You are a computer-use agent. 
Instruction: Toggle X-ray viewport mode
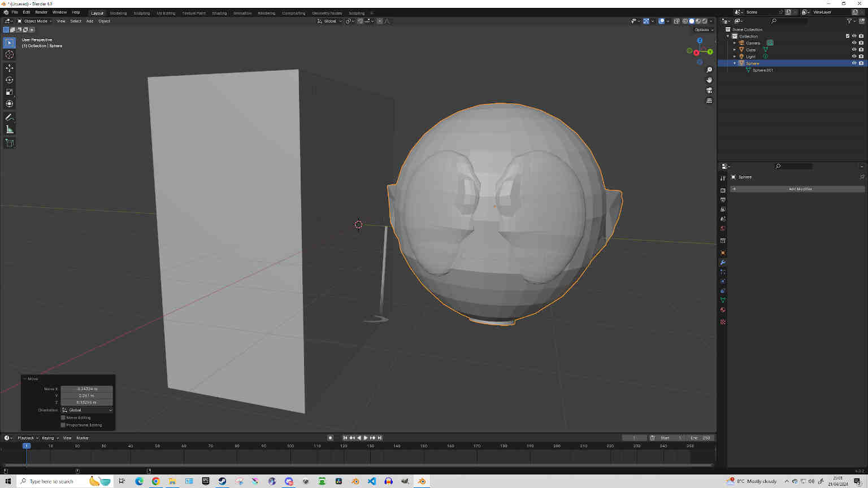(x=676, y=21)
